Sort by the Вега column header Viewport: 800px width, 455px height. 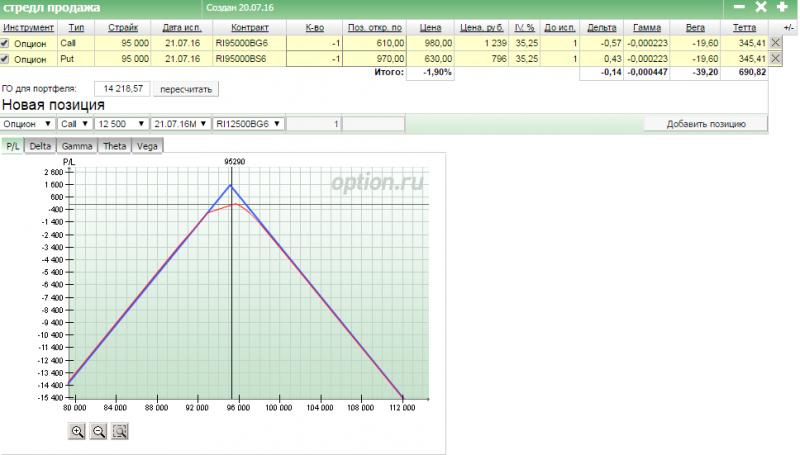coord(695,28)
